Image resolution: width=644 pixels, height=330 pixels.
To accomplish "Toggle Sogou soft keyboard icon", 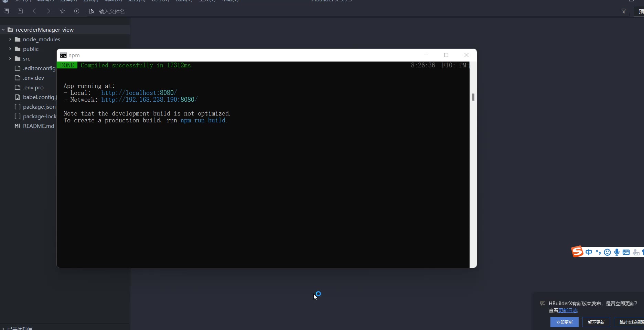I will click(x=626, y=252).
